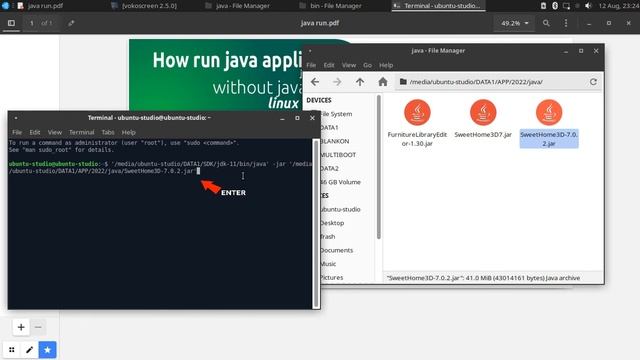
Task: Open Help menu in File Manager
Action: (x=386, y=65)
